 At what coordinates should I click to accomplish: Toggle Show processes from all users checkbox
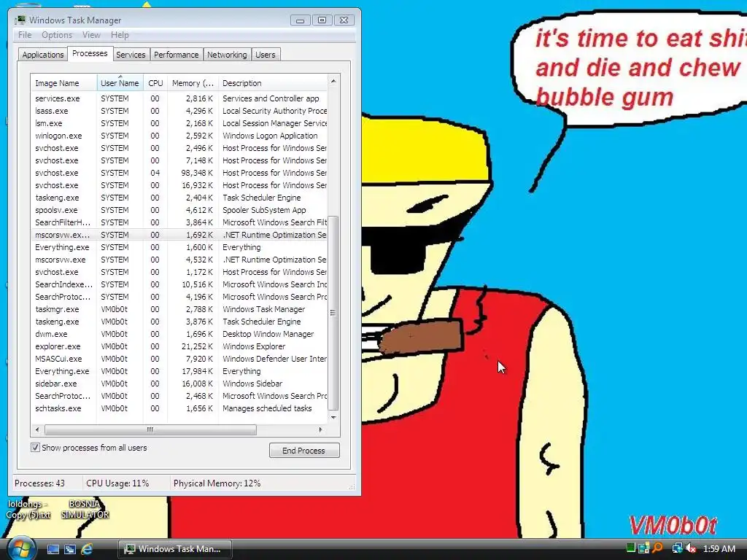click(35, 448)
